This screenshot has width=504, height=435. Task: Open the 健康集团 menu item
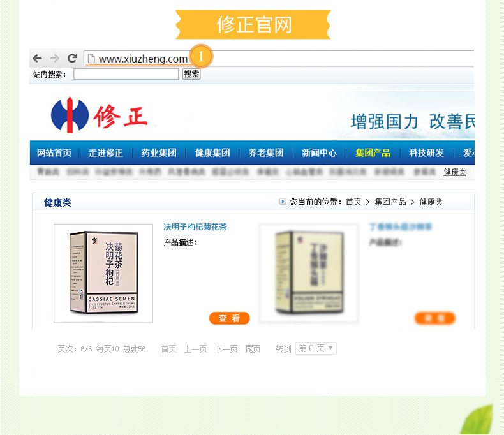(x=212, y=152)
